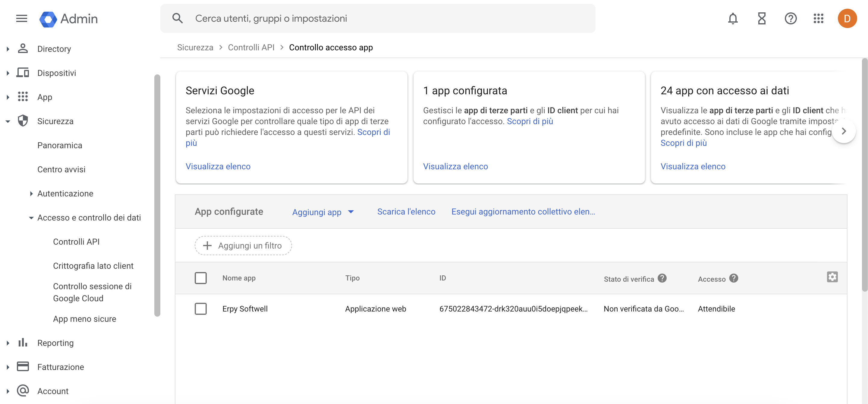Expand the Directory menu section
Viewport: 868px width, 404px height.
tap(8, 49)
